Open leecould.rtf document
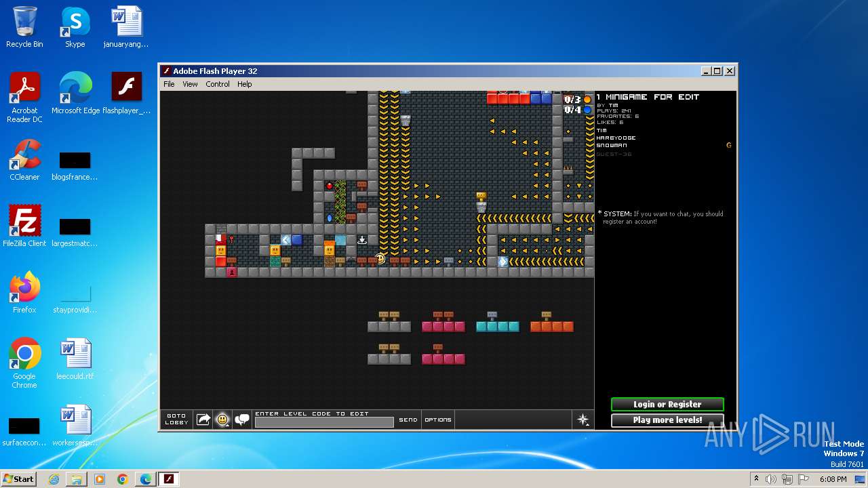 tap(75, 359)
